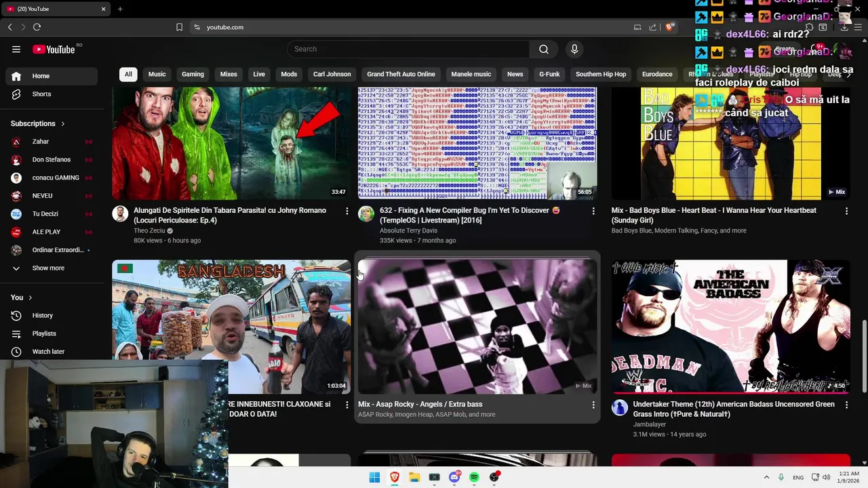
Task: Select the All filter chip
Action: (128, 75)
